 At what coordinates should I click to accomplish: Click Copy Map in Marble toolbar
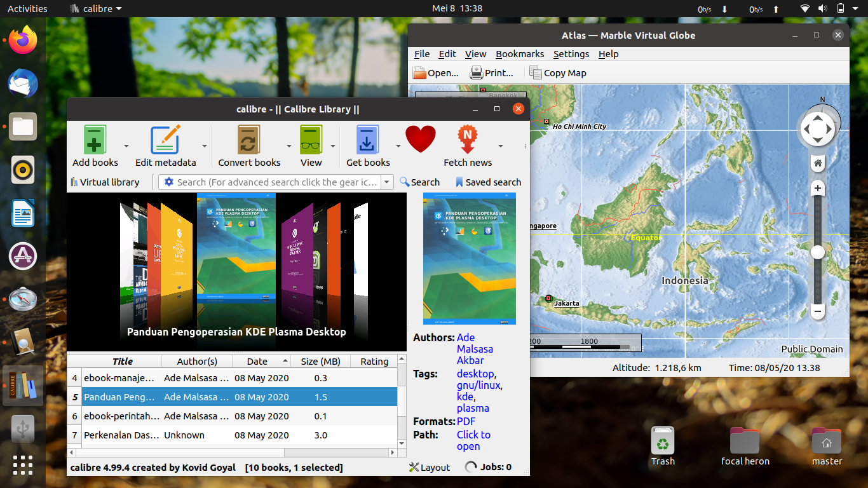(x=558, y=73)
